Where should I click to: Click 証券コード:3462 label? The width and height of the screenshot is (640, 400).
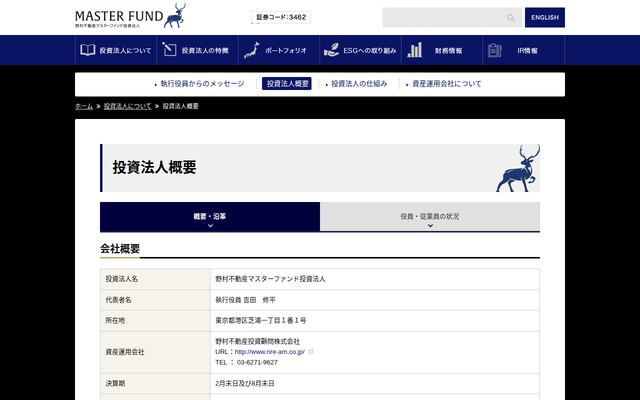281,17
